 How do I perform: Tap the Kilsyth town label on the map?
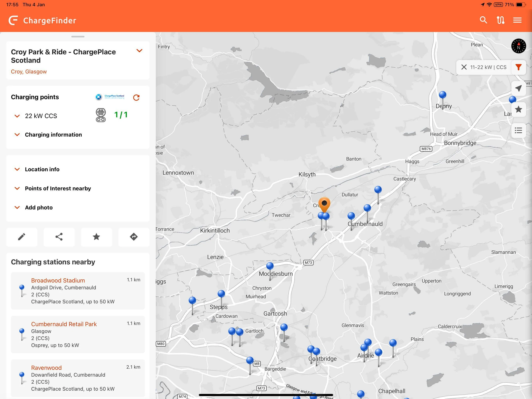[307, 174]
